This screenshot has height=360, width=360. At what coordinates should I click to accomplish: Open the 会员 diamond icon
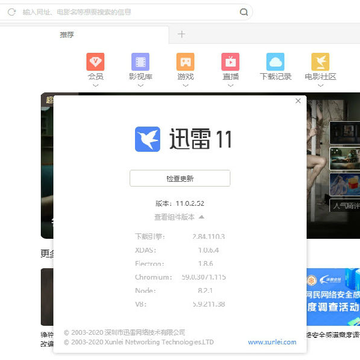coord(95,62)
